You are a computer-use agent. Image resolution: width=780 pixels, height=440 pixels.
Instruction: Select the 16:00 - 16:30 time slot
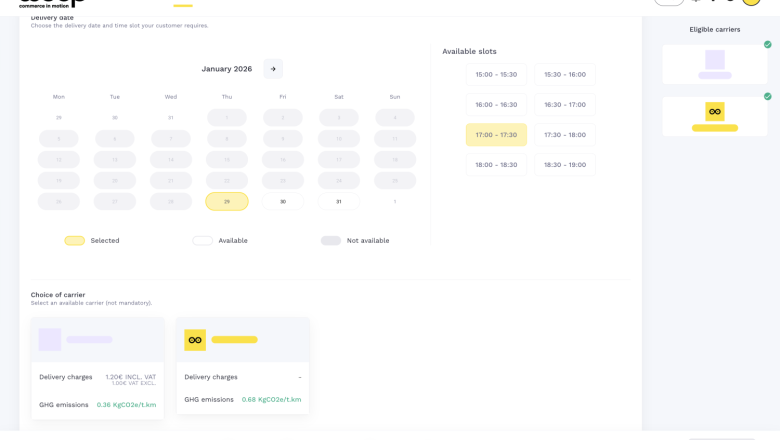[496, 105]
